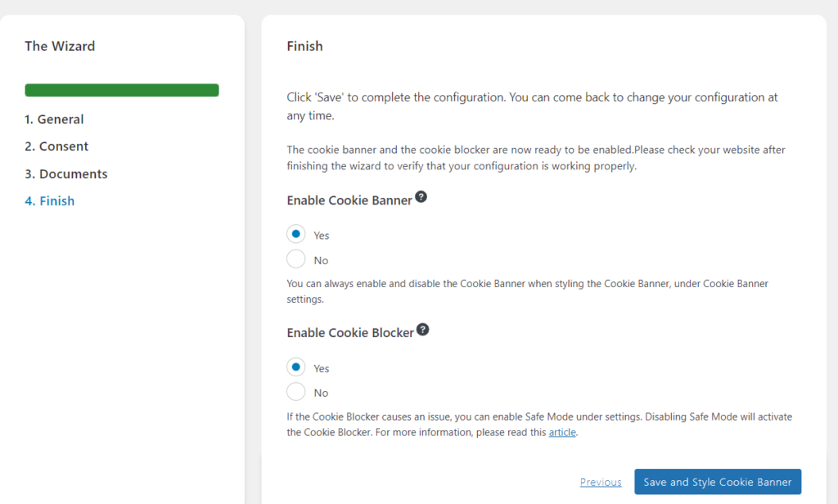
Task: Select No for Enable Cookie Blocker
Action: coord(296,392)
